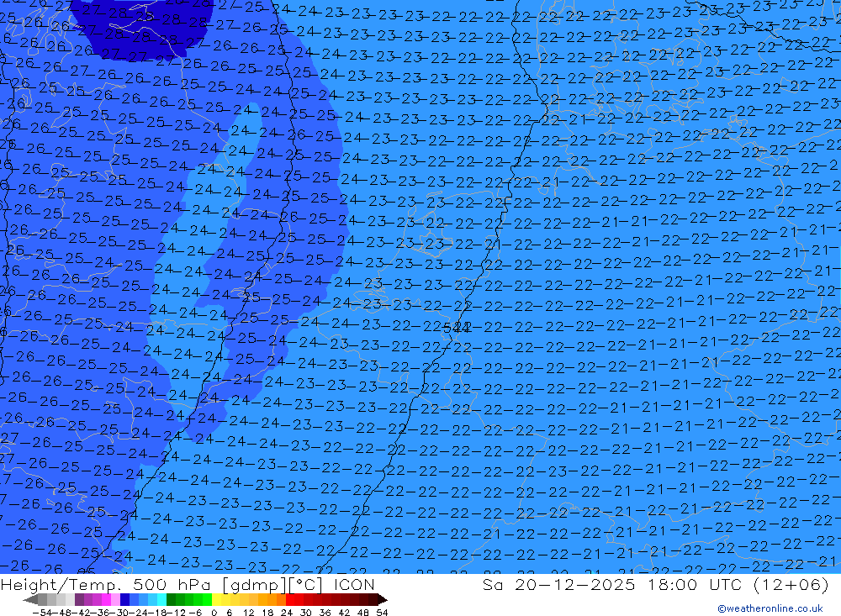Screen dimensions: 841x616
Task: Click the '[gdmp]' unit label in title
Action: (x=255, y=585)
